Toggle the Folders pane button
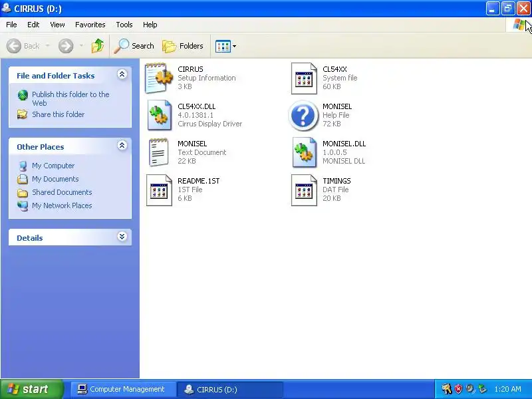The image size is (532, 399). click(183, 46)
